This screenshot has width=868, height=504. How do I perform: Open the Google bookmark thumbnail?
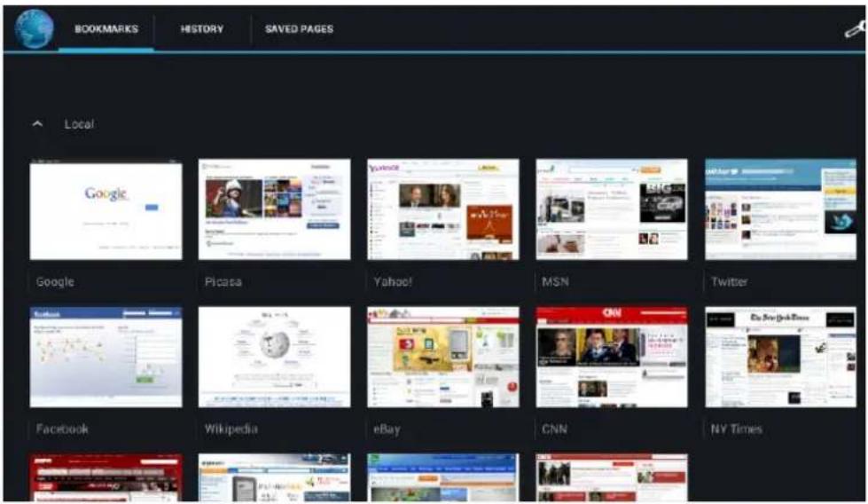click(x=106, y=210)
